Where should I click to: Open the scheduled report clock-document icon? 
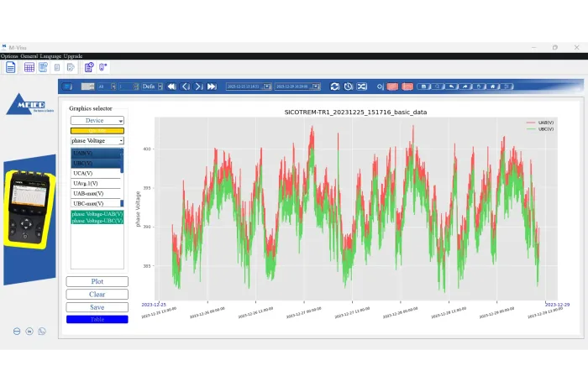click(89, 67)
